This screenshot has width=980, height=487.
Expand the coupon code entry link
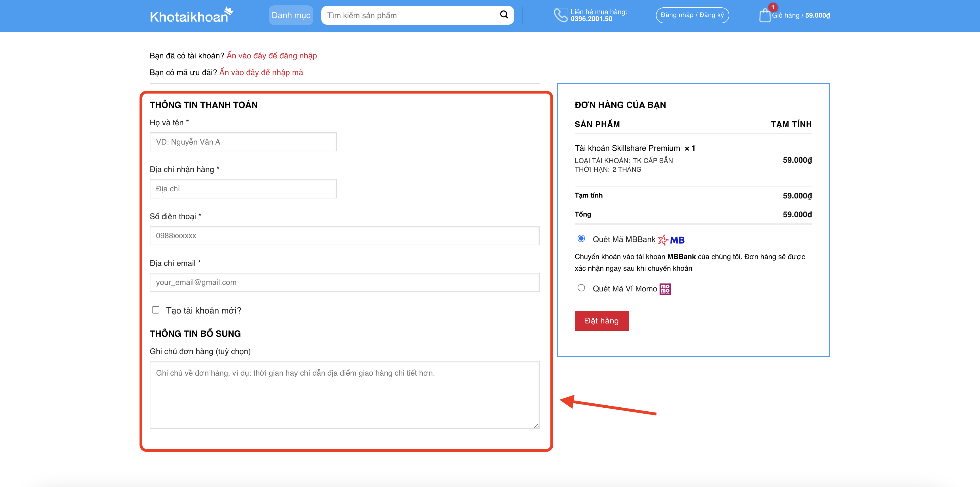click(261, 73)
